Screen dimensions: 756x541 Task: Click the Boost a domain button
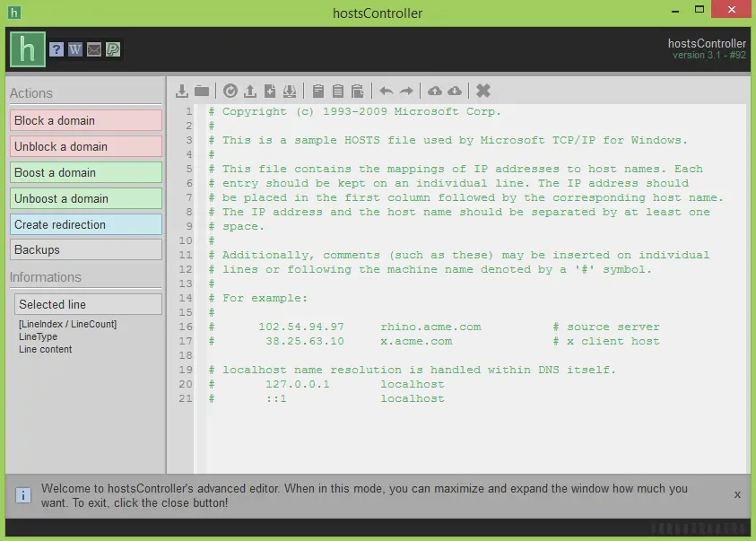[86, 172]
